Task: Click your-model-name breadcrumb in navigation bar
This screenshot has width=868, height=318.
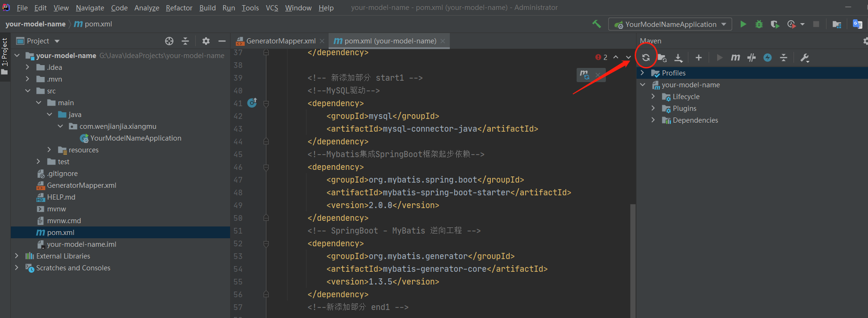Action: point(35,24)
